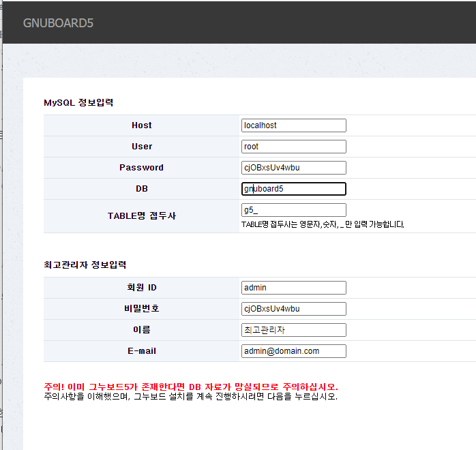
Task: Click the 비밀번호 admin password field
Action: [293, 309]
